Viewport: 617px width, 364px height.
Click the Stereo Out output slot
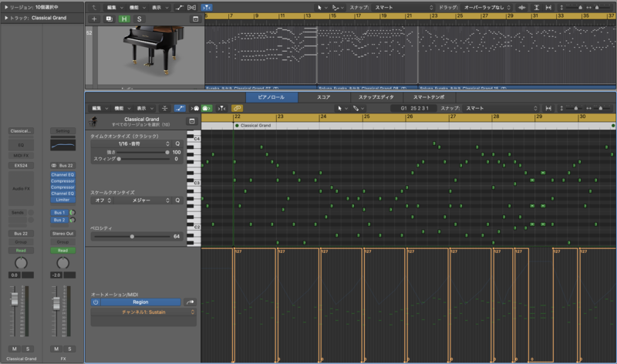[62, 234]
